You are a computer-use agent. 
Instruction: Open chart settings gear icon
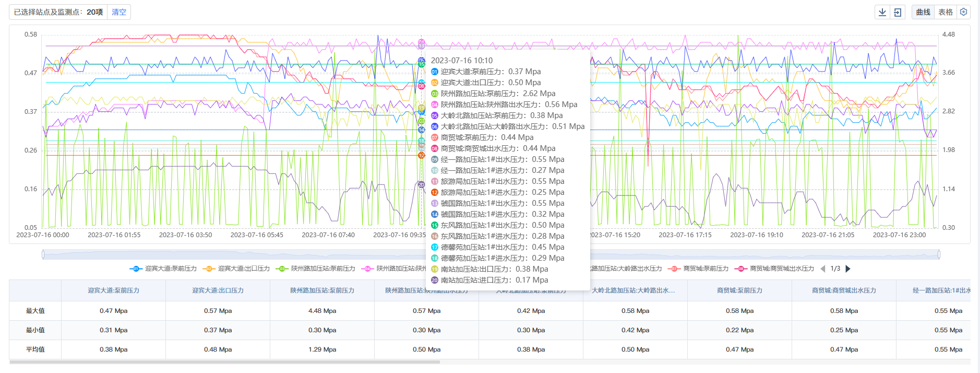pos(963,12)
